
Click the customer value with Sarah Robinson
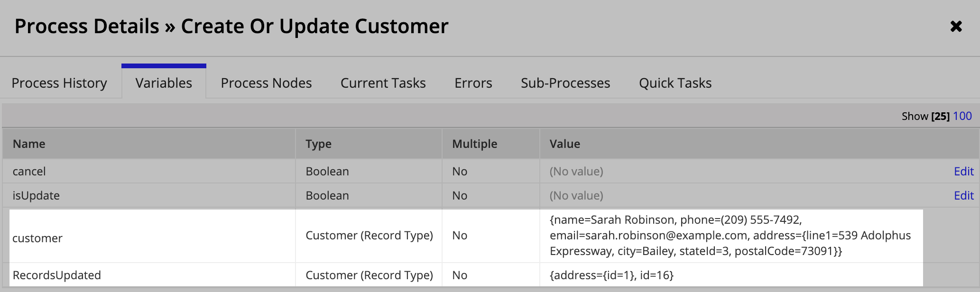pos(730,236)
